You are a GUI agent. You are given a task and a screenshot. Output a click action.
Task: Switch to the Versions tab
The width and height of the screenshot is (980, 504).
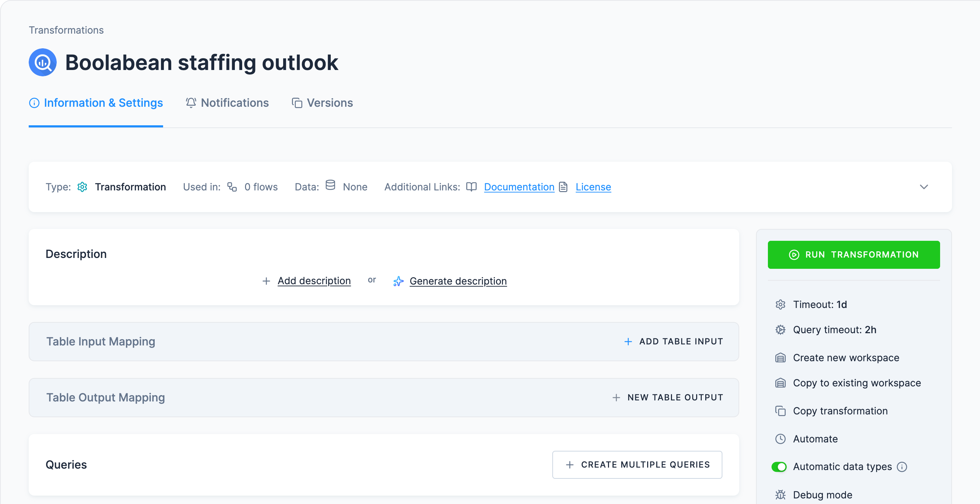322,103
